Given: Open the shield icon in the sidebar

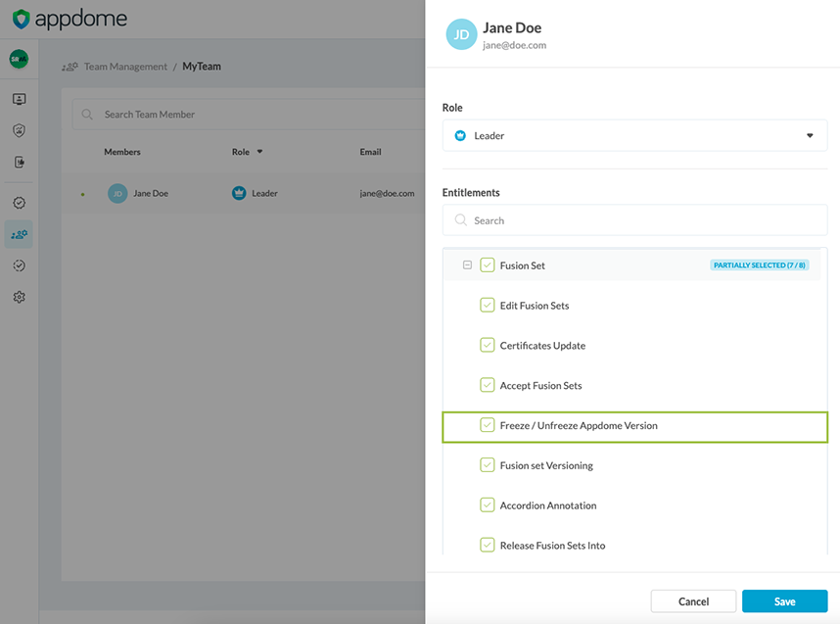Looking at the screenshot, I should pos(19,130).
